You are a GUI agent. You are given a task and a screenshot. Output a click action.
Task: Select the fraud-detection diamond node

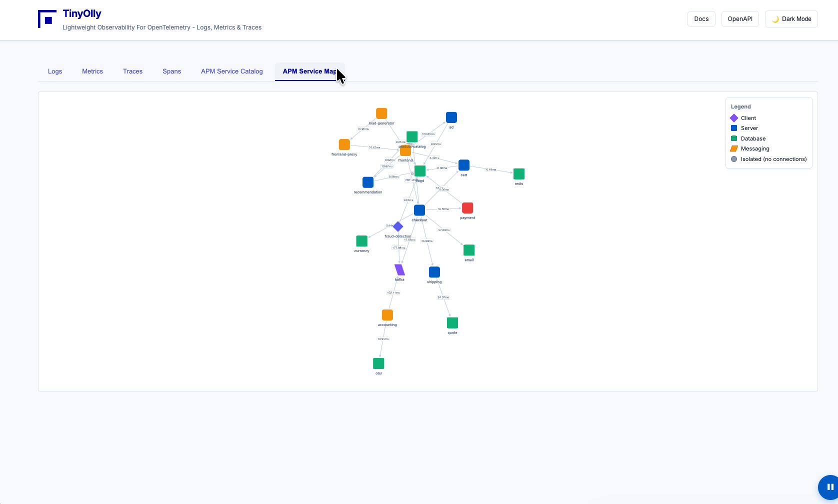(x=398, y=226)
